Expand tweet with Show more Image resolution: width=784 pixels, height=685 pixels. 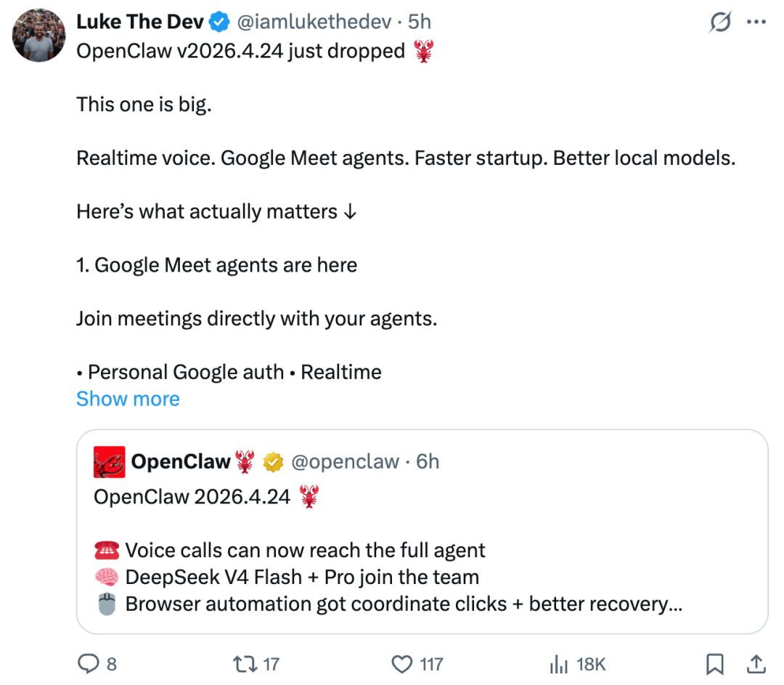tap(128, 399)
